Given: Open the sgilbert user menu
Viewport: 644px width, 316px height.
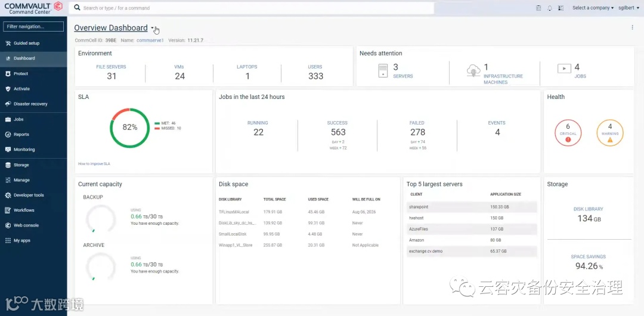Looking at the screenshot, I should [629, 8].
